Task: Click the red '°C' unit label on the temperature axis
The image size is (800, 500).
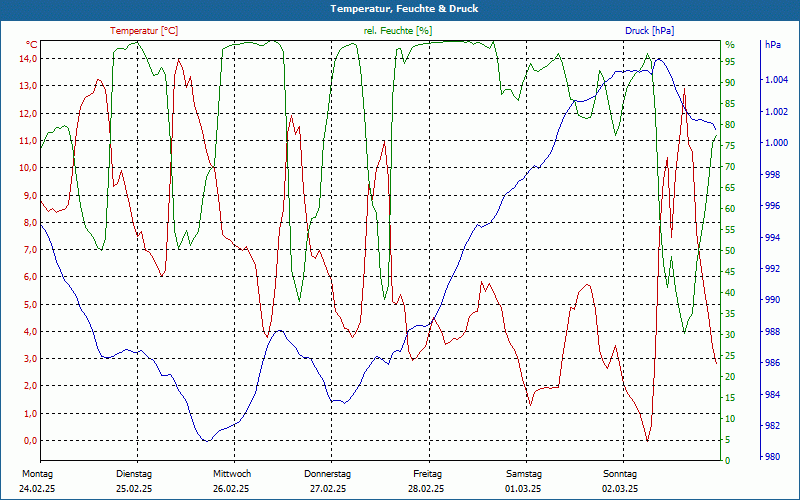Action: [x=32, y=44]
